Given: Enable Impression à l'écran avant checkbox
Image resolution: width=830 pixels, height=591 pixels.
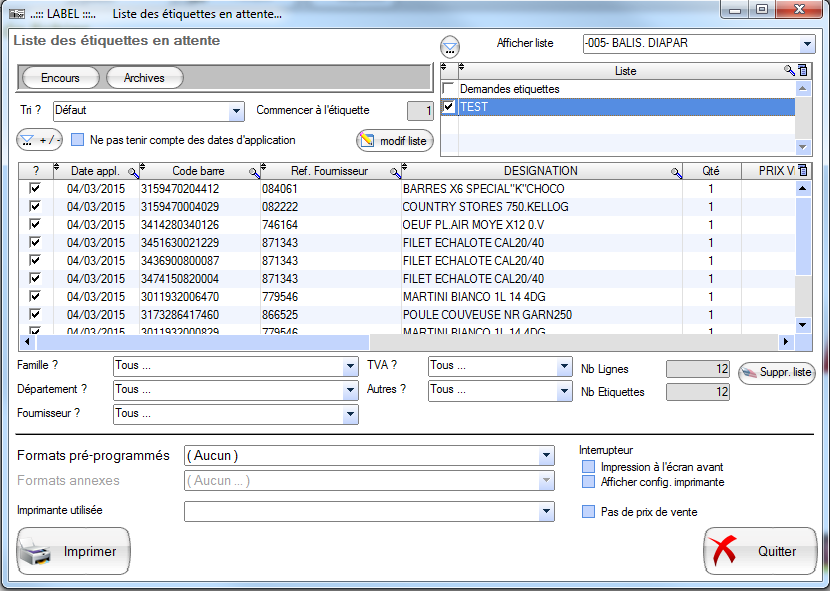Looking at the screenshot, I should coord(588,467).
